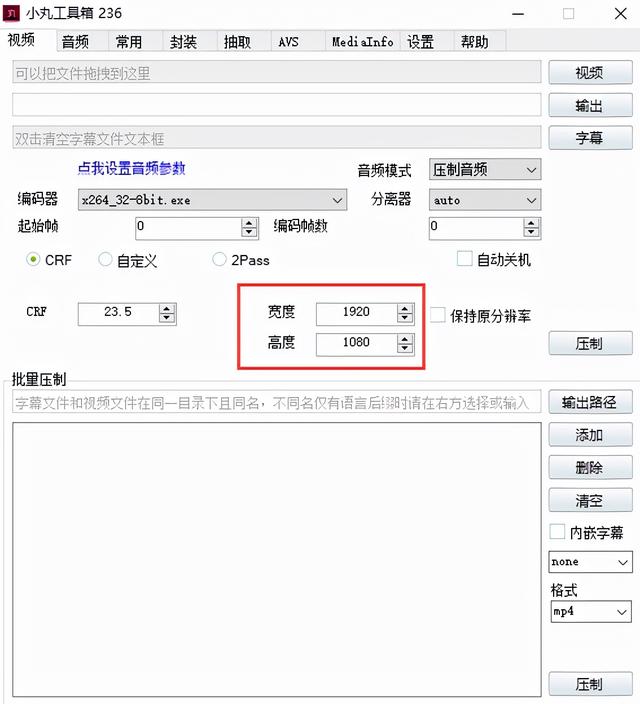Click the output path text field
Screen dimensions: 640x704
pos(277,105)
